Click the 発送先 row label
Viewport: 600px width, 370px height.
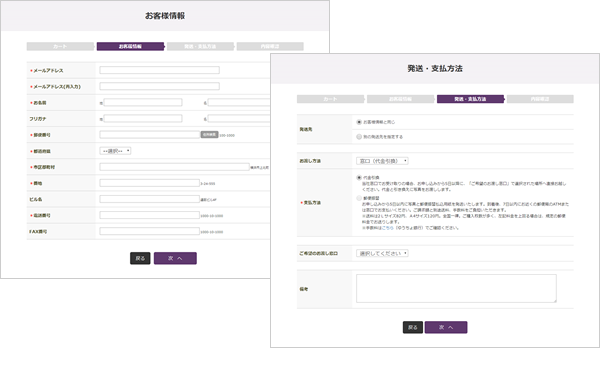306,129
